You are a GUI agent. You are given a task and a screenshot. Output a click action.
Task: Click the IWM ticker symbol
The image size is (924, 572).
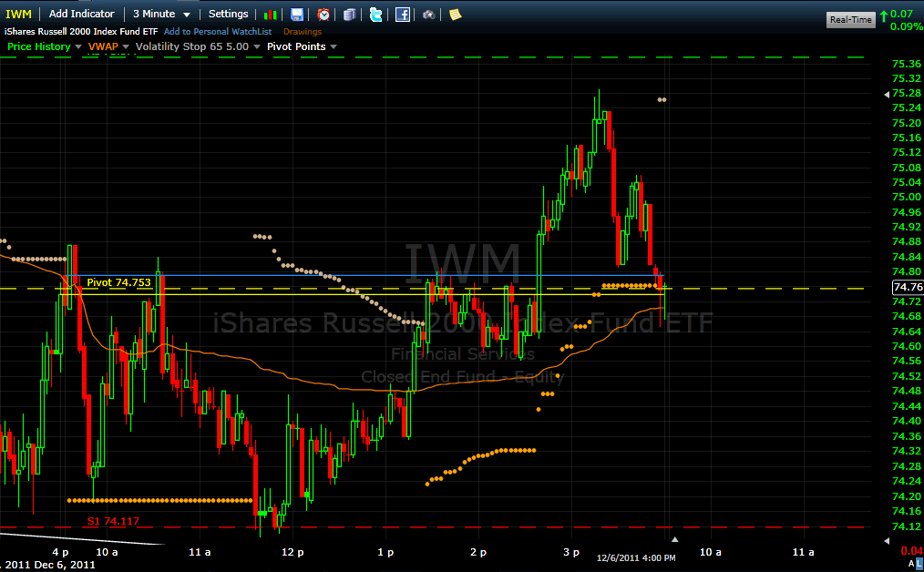pos(18,15)
